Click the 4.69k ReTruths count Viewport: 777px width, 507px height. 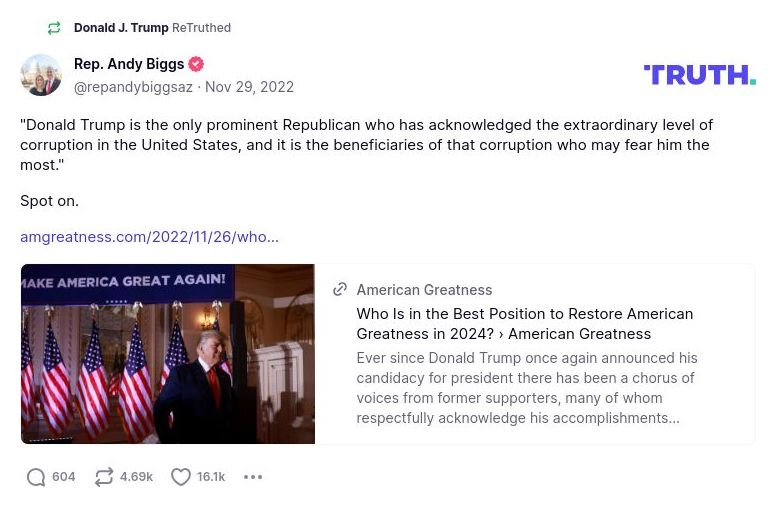click(x=136, y=477)
